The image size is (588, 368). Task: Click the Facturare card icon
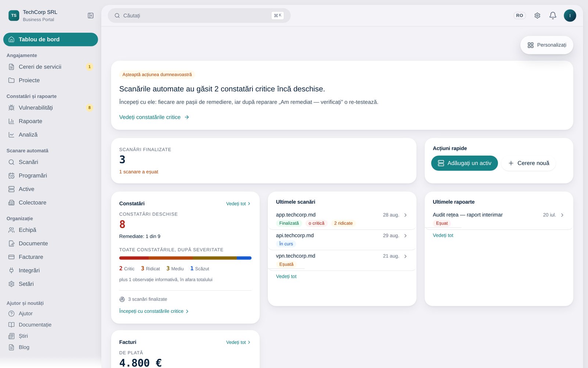[11, 257]
